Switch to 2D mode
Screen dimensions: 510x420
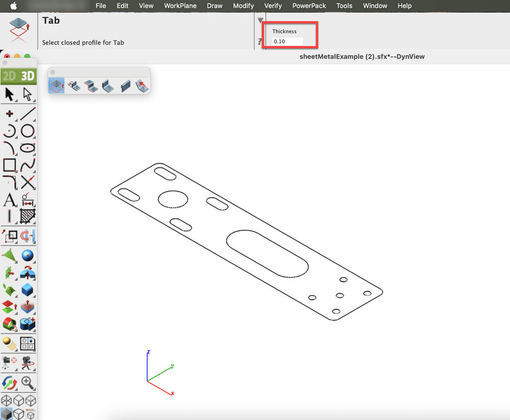[x=9, y=76]
